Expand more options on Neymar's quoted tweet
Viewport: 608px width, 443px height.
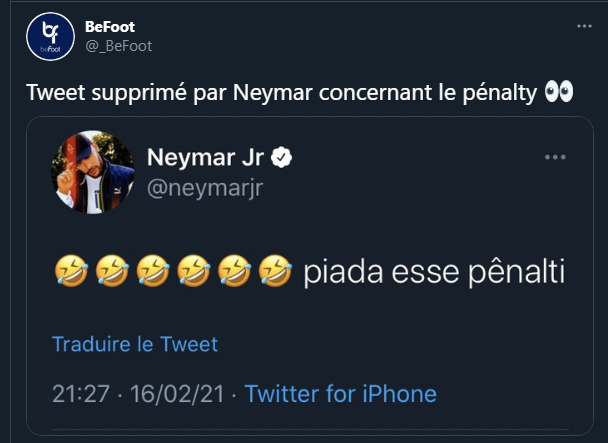[555, 158]
